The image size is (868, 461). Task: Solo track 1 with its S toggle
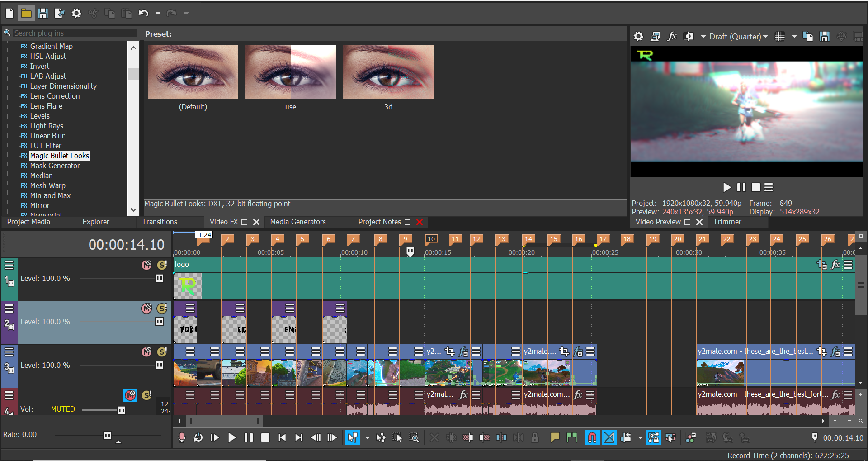162,265
